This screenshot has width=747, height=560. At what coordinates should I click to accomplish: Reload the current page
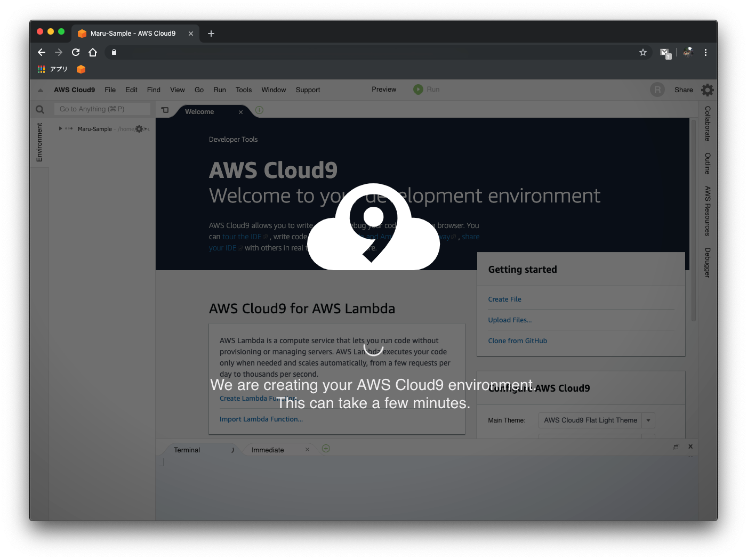pyautogui.click(x=76, y=52)
